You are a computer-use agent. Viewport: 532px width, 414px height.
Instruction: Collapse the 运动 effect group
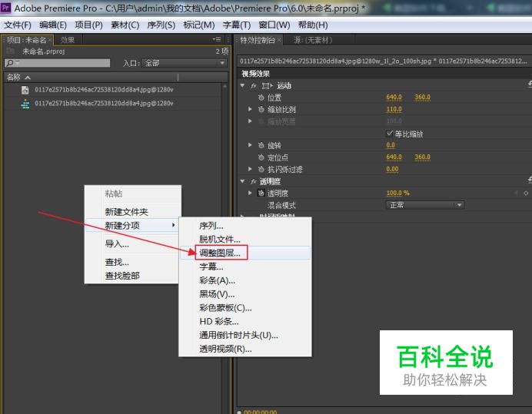point(243,86)
